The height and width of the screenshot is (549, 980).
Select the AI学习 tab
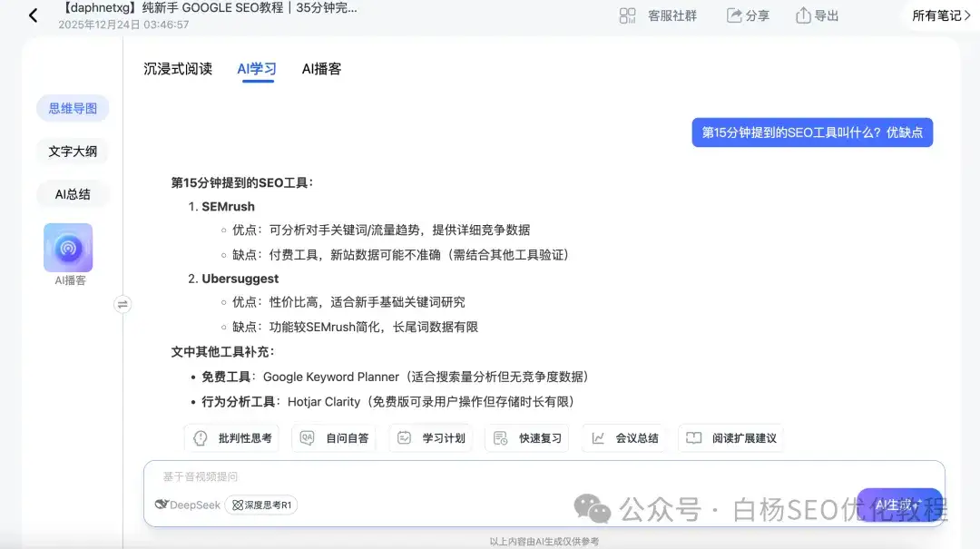(256, 69)
